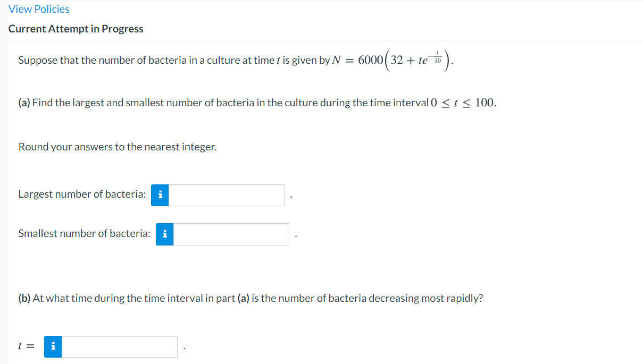Open the View Policies link

coord(38,9)
